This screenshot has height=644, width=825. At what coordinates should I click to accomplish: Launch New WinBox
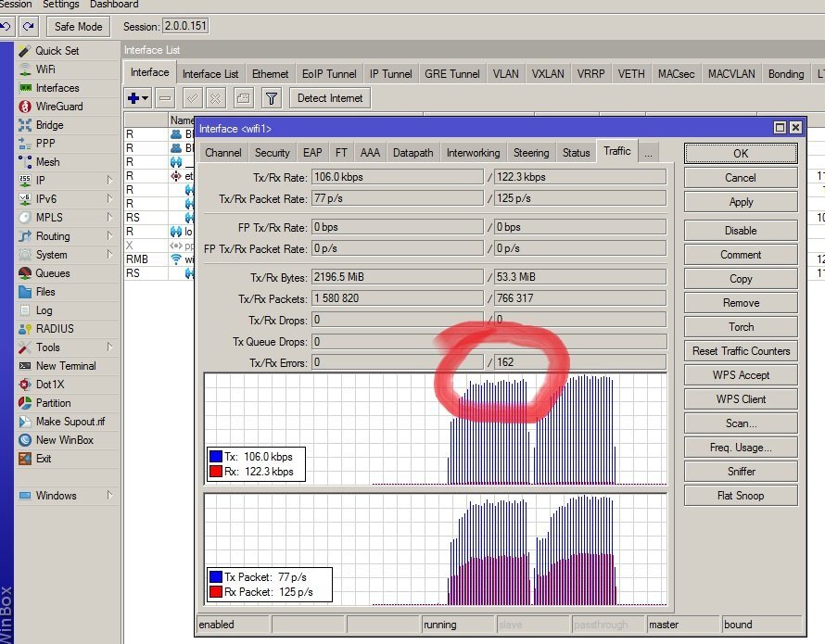(64, 440)
